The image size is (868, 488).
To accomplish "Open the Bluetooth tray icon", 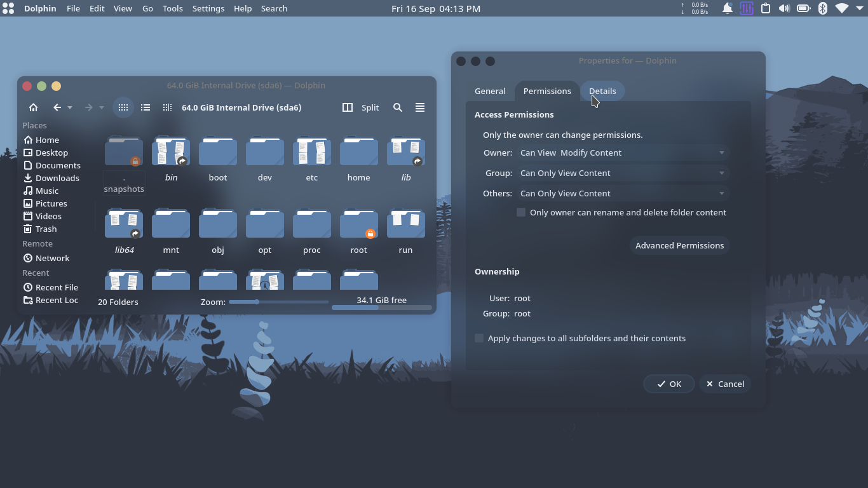I will click(x=823, y=8).
